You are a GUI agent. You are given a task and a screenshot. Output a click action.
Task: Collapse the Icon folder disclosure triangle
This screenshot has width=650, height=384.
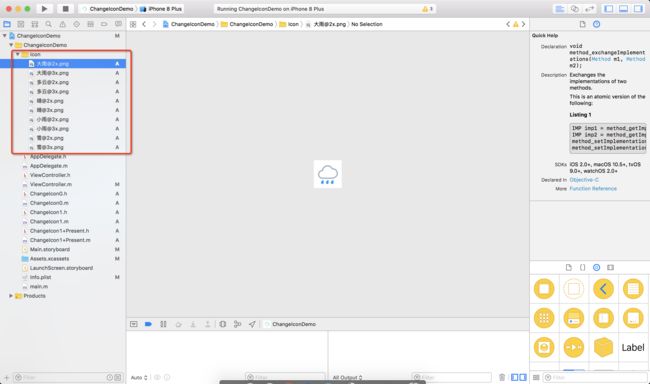coord(18,54)
